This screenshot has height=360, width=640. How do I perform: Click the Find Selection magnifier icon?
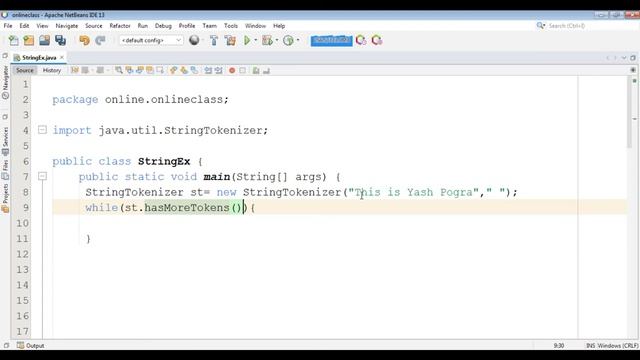(118, 70)
